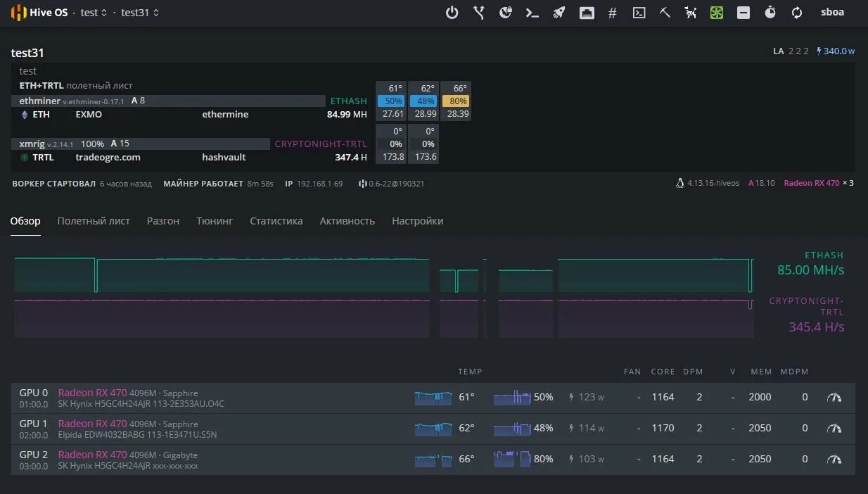Click the IP 192.168.1.69 text
Screen dimensions: 868x494
(x=314, y=184)
